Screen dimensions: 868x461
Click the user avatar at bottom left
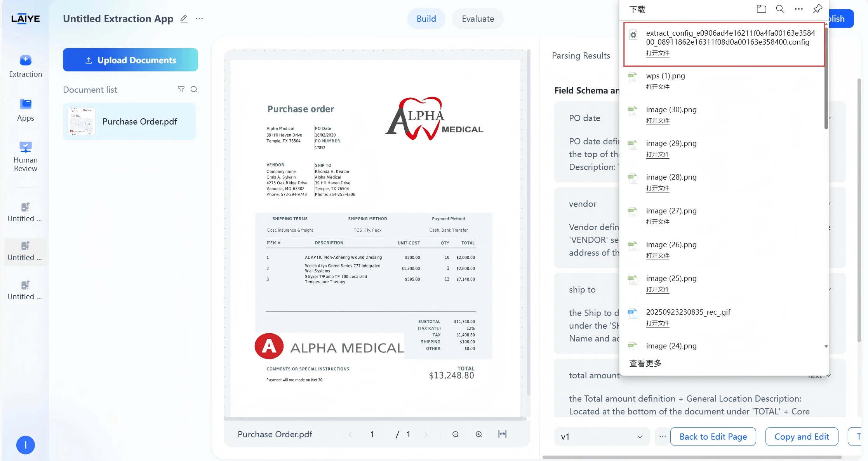click(x=26, y=445)
